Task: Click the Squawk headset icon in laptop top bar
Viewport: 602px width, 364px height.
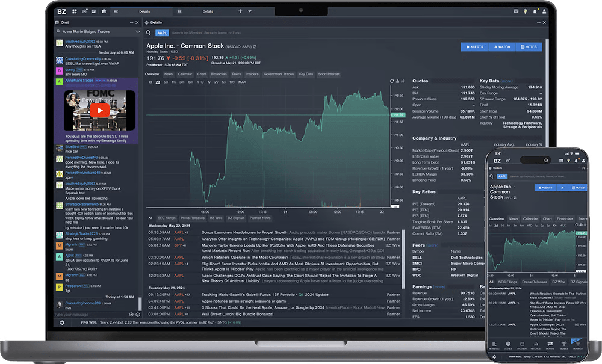Action: 84,11
